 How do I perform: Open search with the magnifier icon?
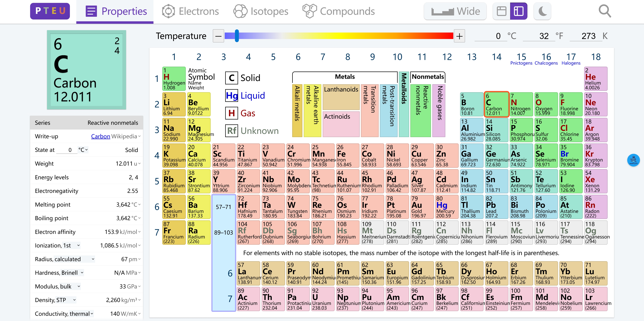(605, 11)
